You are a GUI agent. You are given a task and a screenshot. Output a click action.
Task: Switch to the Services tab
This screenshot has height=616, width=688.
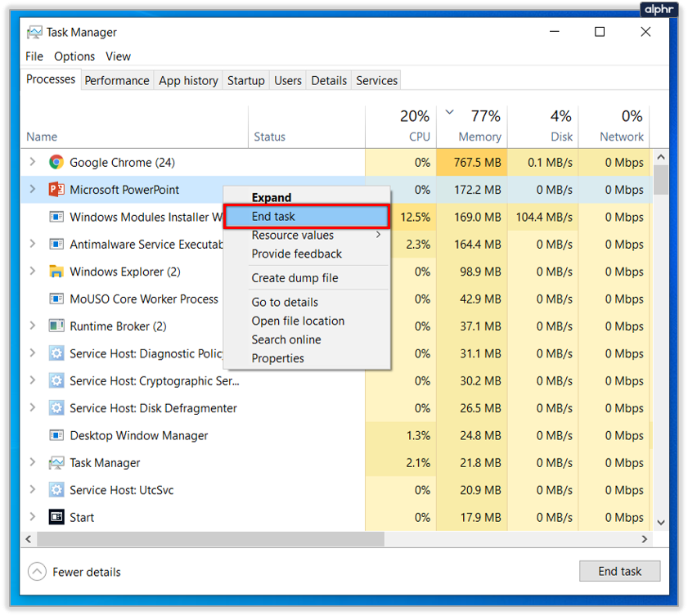pyautogui.click(x=376, y=81)
